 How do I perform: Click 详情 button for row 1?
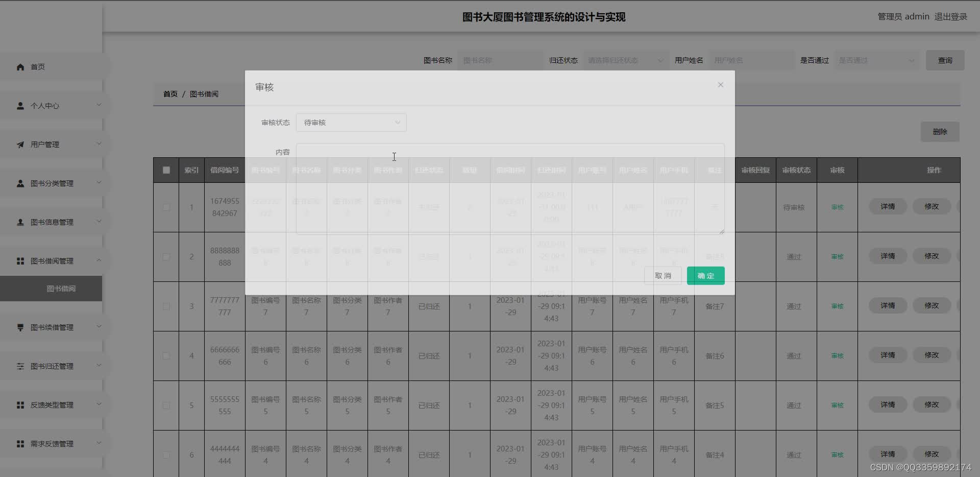(888, 206)
